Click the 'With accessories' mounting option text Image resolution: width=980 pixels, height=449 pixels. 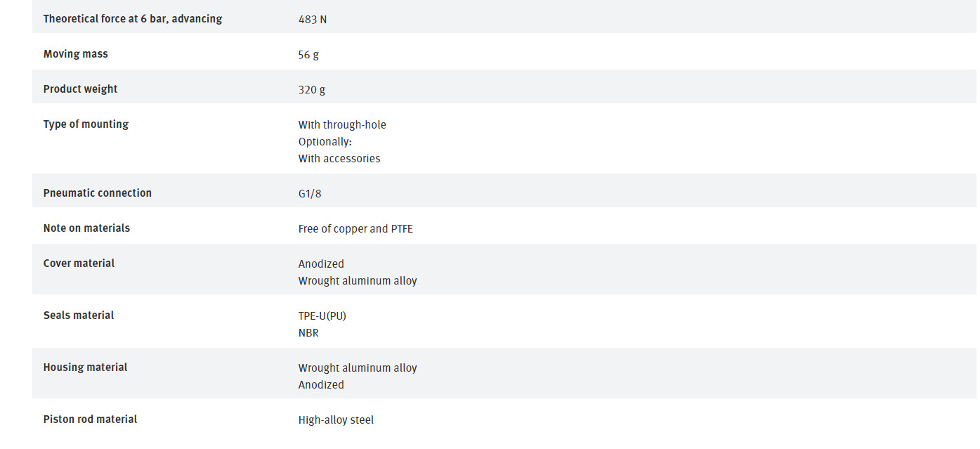tap(339, 159)
